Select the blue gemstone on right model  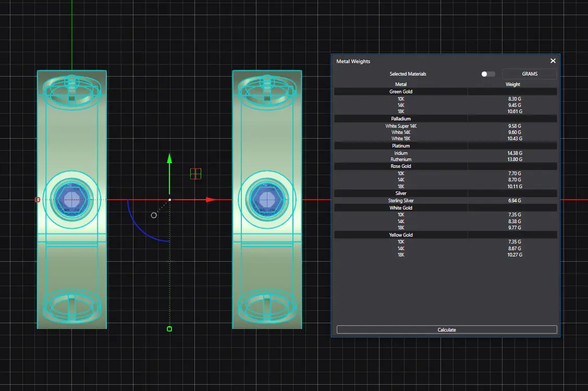267,199
